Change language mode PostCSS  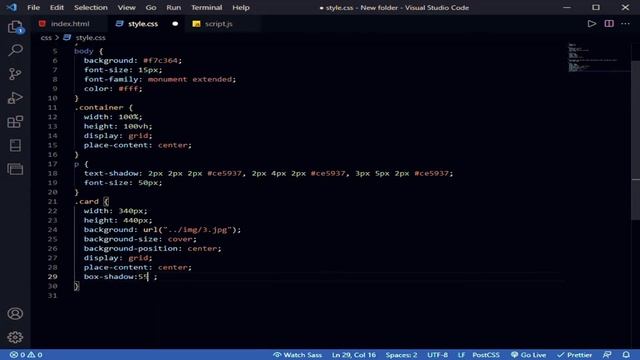[486, 355]
